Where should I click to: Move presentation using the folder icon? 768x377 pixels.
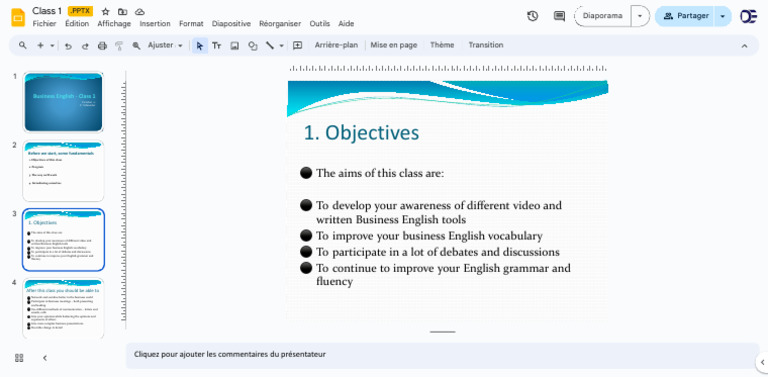tap(122, 12)
